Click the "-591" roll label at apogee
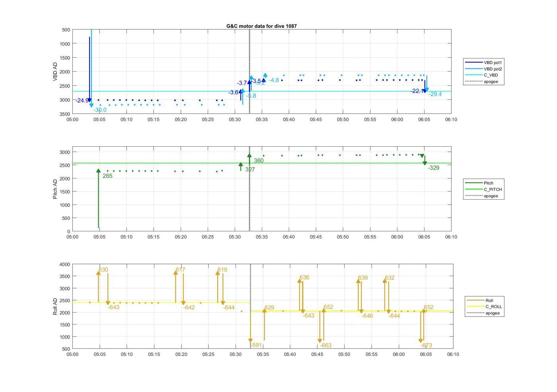This screenshot has height=392, width=557. [x=256, y=345]
